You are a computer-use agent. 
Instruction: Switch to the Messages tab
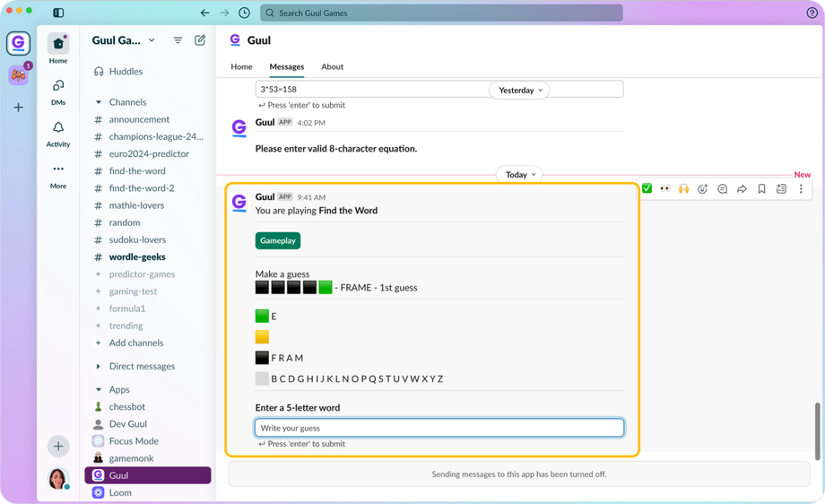pyautogui.click(x=287, y=67)
